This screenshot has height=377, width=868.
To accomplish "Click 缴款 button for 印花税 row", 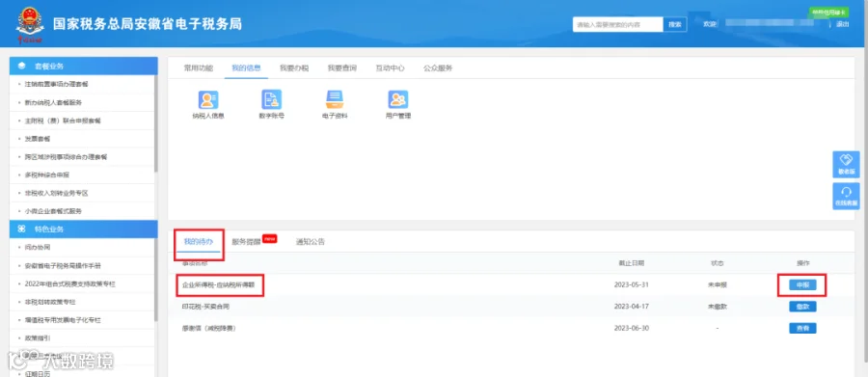I will (802, 307).
